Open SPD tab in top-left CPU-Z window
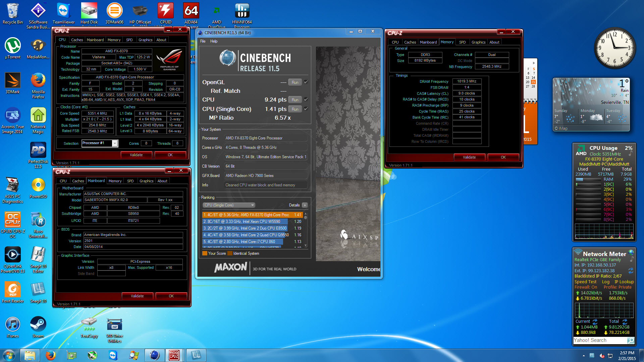 (x=129, y=40)
